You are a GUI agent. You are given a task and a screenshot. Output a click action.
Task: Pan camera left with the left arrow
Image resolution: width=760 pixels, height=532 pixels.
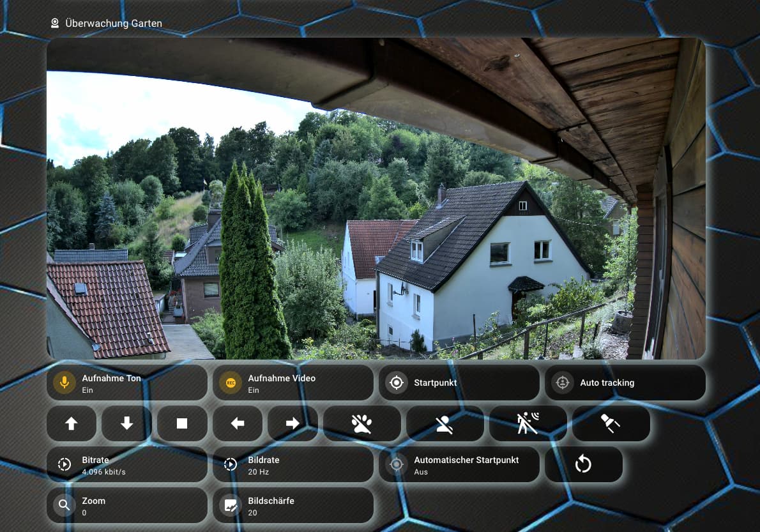tap(238, 423)
